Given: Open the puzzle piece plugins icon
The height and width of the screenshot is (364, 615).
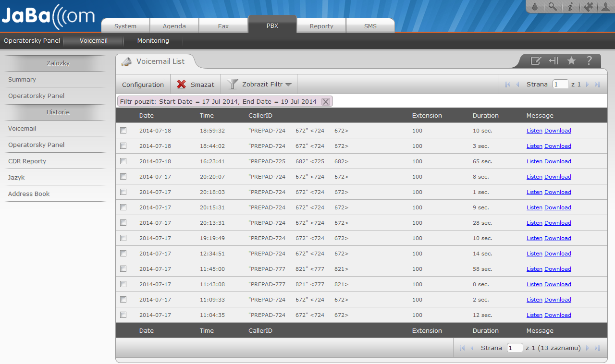Looking at the screenshot, I should click(x=588, y=7).
